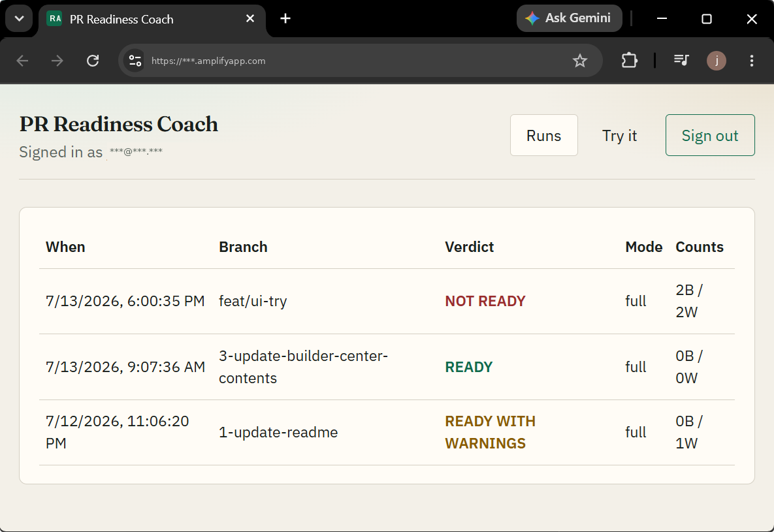The width and height of the screenshot is (774, 532).
Task: Click 'full' mode in 1-update-readme row
Action: (x=636, y=432)
